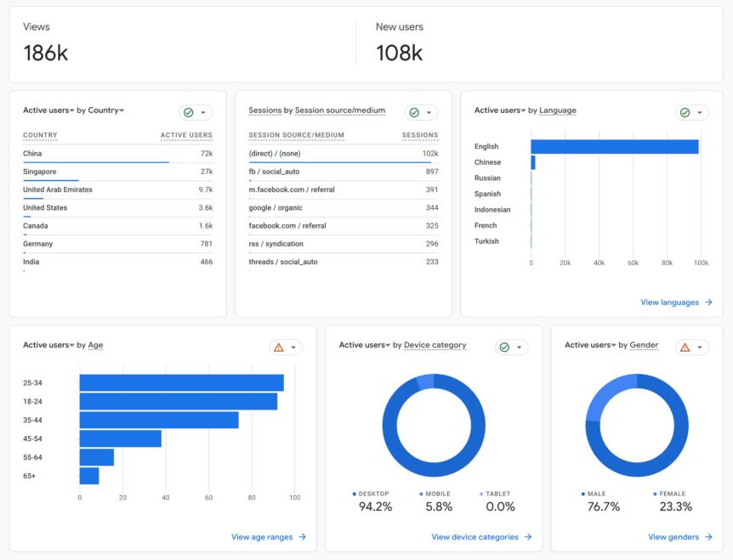The width and height of the screenshot is (733, 560).
Task: Open Active users dropdown on Language card
Action: [523, 110]
